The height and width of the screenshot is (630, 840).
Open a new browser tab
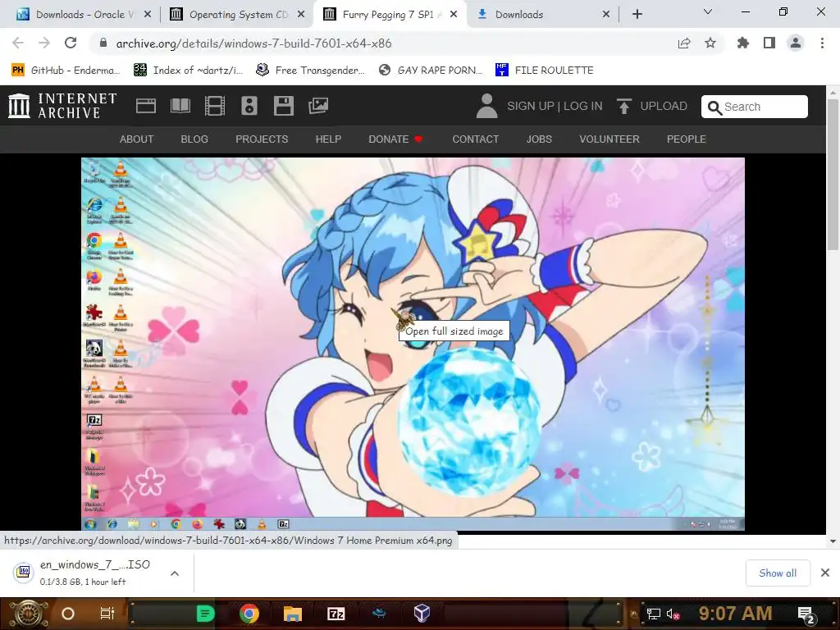pos(637,15)
